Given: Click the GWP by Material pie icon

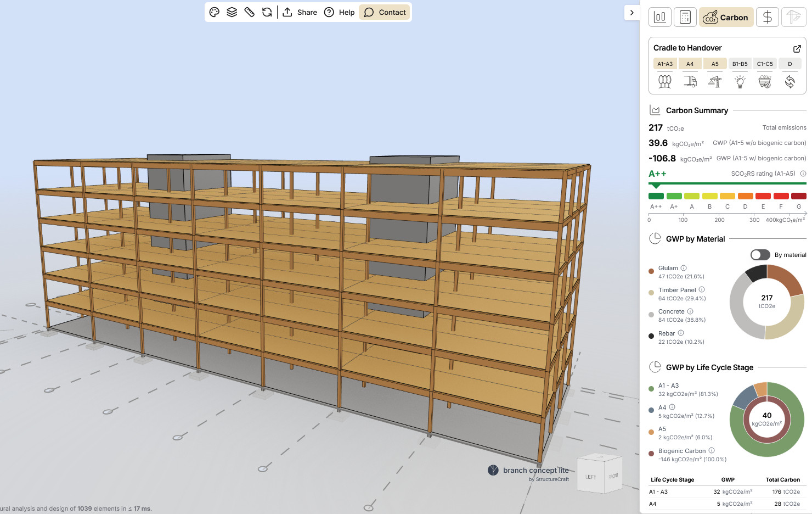Looking at the screenshot, I should click(x=655, y=238).
